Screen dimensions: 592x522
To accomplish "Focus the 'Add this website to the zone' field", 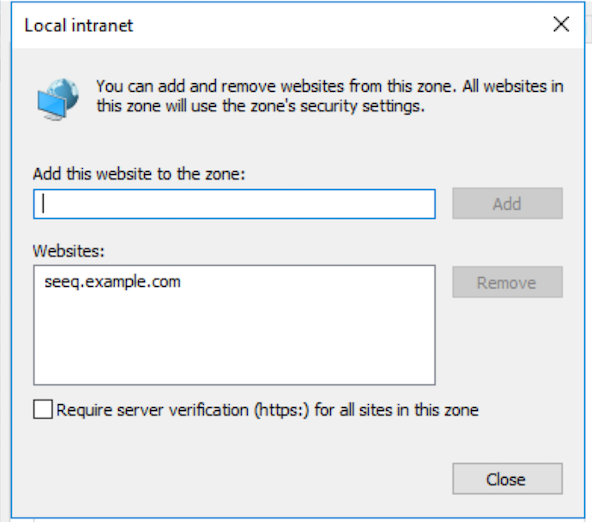I will click(x=234, y=204).
